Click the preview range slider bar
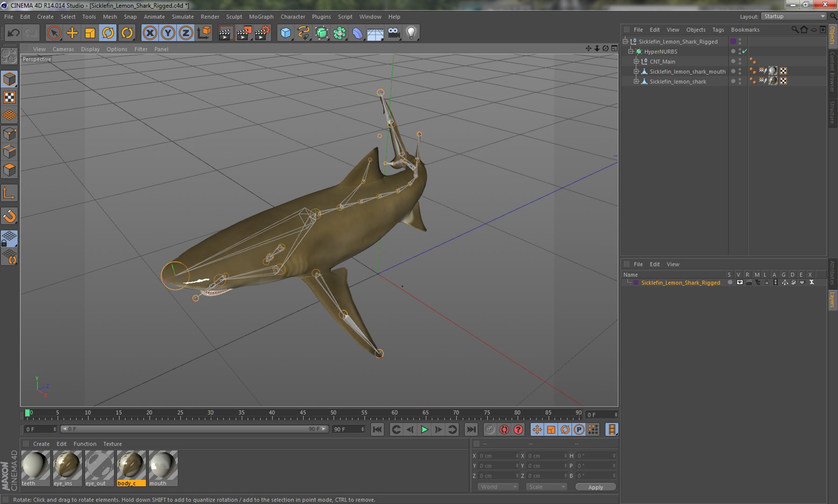Image resolution: width=838 pixels, height=504 pixels. pyautogui.click(x=194, y=429)
